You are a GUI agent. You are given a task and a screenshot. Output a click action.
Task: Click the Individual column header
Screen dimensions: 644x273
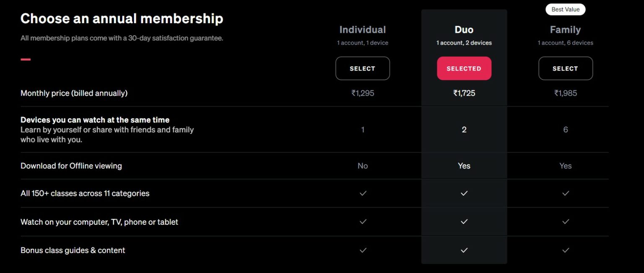point(363,29)
